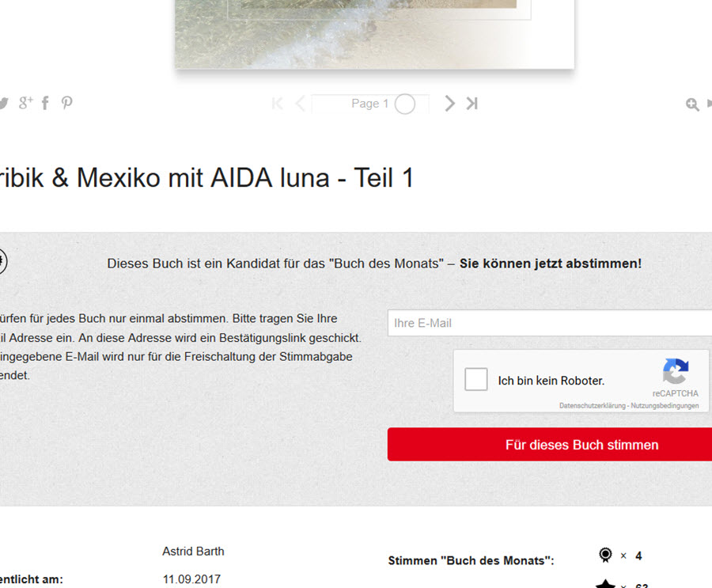Share the book on Facebook
The width and height of the screenshot is (712, 588).
45,103
